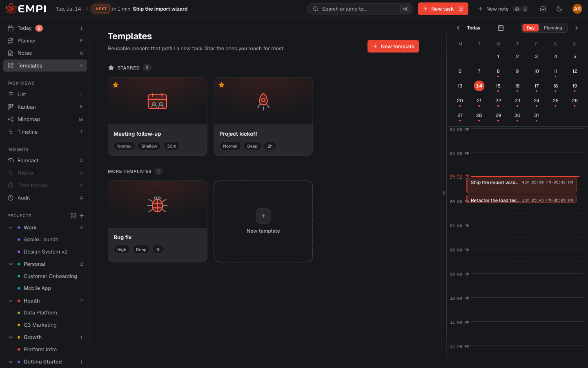This screenshot has height=368, width=588.
Task: Open projects grid view icon
Action: [73, 215]
